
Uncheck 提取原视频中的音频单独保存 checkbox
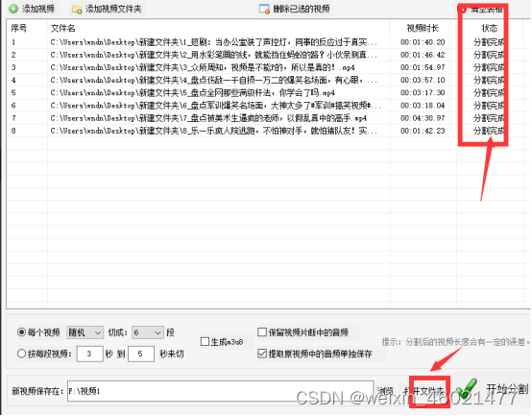point(262,354)
